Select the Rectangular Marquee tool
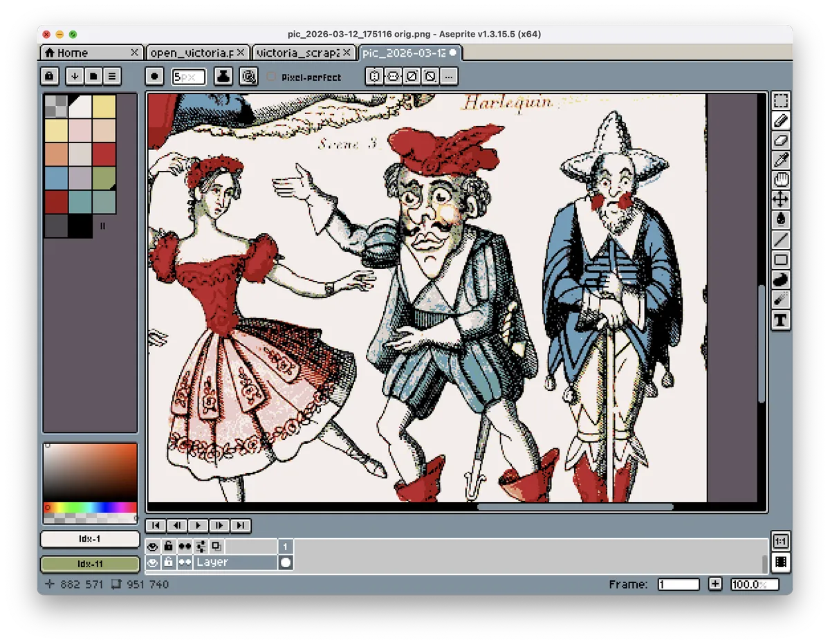 [x=780, y=100]
